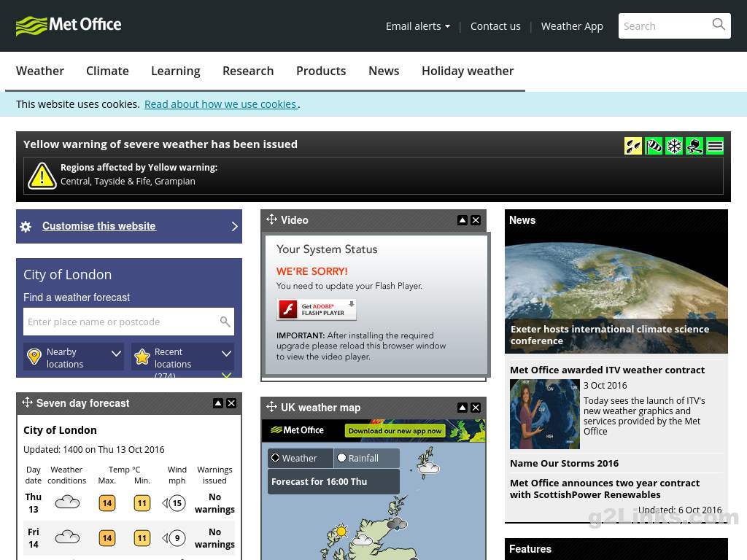
Task: Open the Weather App link
Action: (x=572, y=26)
